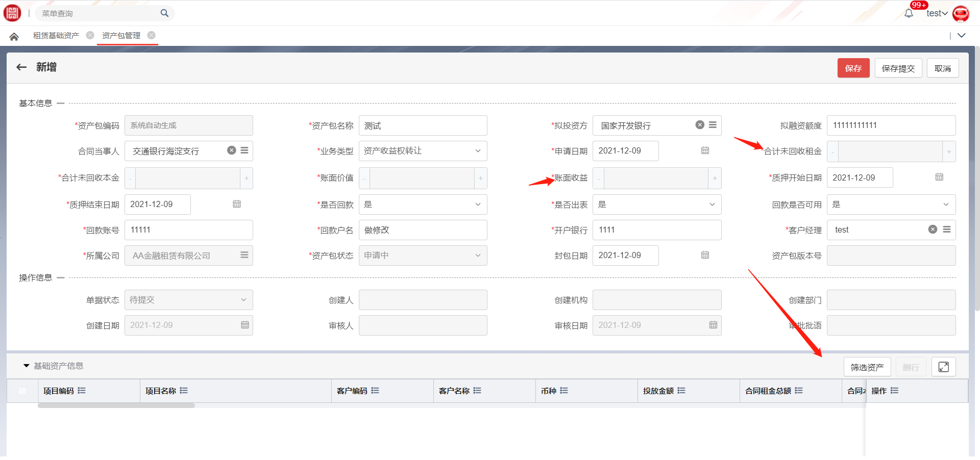
Task: Close the 资产包管理 tab
Action: pyautogui.click(x=152, y=35)
